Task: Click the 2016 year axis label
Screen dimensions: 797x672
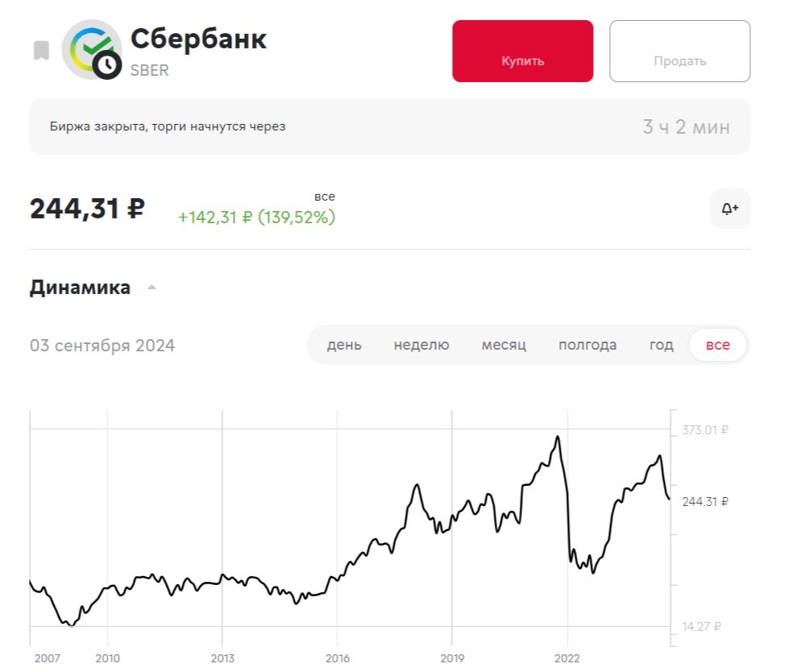Action: pyautogui.click(x=337, y=657)
